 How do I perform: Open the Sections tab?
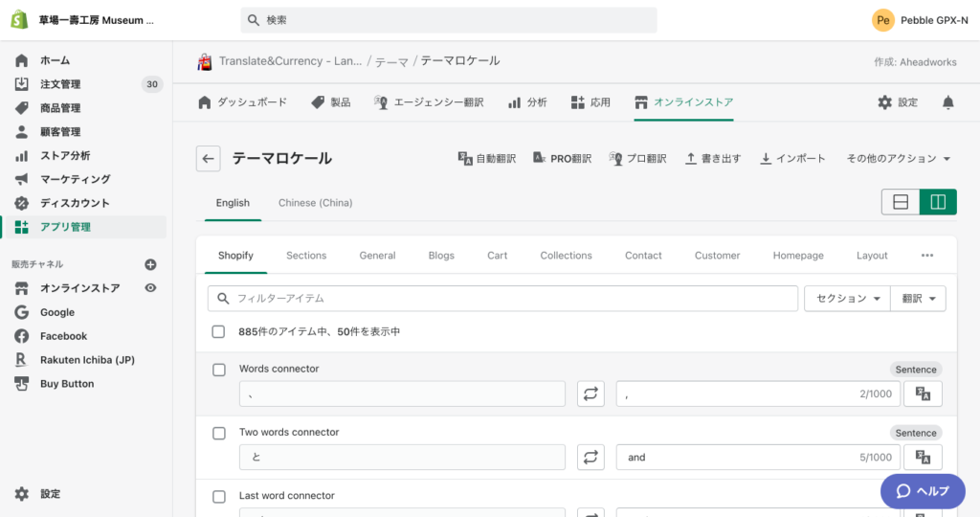(x=306, y=256)
